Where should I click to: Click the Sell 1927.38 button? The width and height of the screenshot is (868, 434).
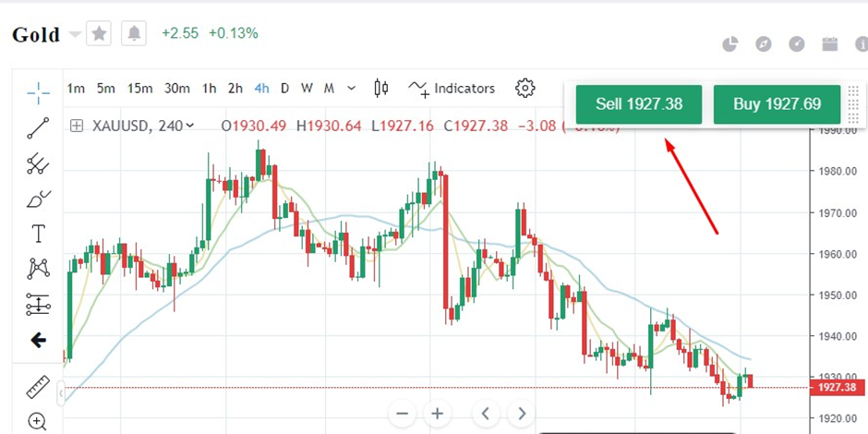pyautogui.click(x=639, y=104)
